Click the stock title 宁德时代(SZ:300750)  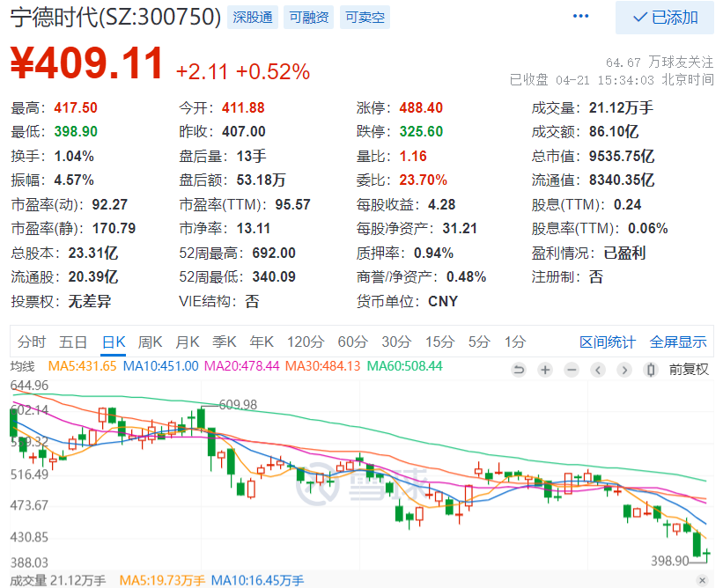click(115, 17)
